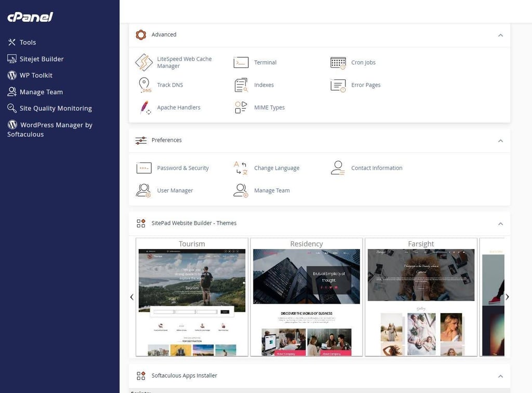Open the Cron Jobs calendar icon
This screenshot has width=532, height=393.
pyautogui.click(x=338, y=63)
